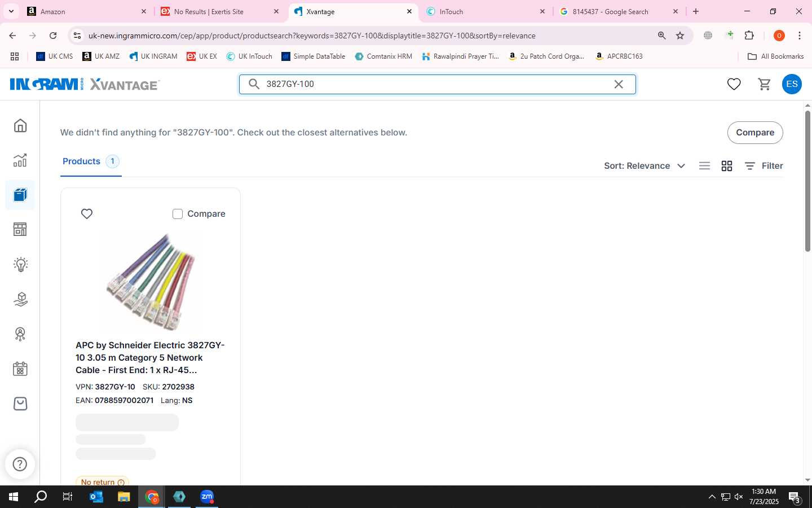
Task: Switch to the Amazon browser tab
Action: tap(87, 11)
